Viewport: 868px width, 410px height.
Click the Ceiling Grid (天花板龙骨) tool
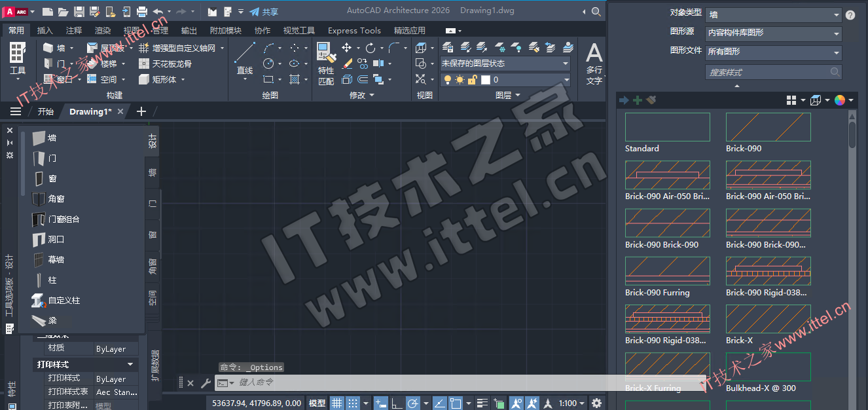click(x=165, y=64)
